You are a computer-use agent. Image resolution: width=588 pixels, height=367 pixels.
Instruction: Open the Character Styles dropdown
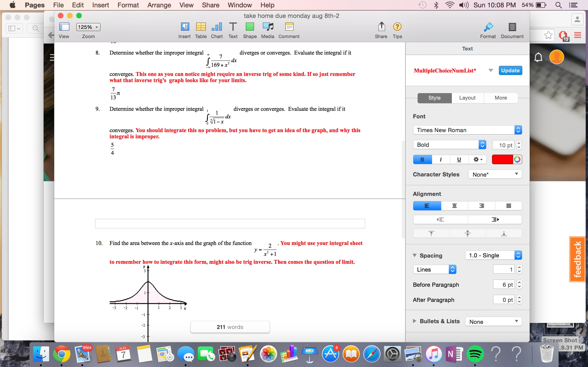[x=495, y=174]
